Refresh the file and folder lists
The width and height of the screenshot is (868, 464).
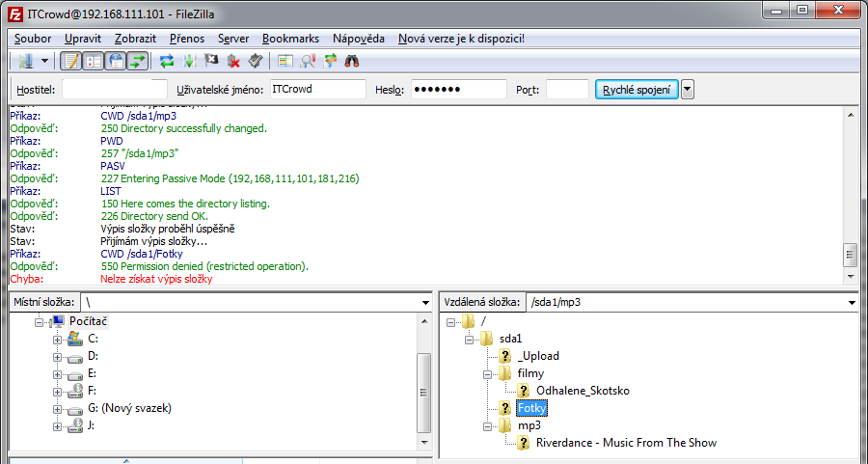tap(167, 61)
